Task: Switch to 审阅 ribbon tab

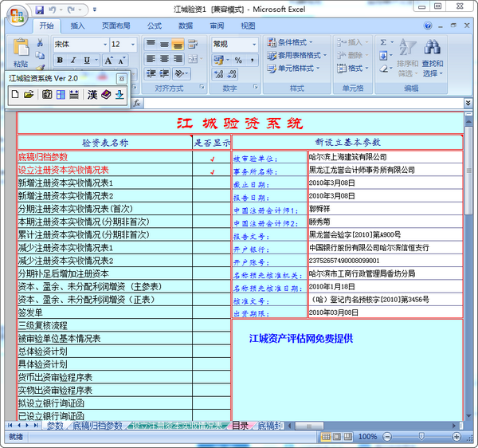Action: tap(217, 26)
